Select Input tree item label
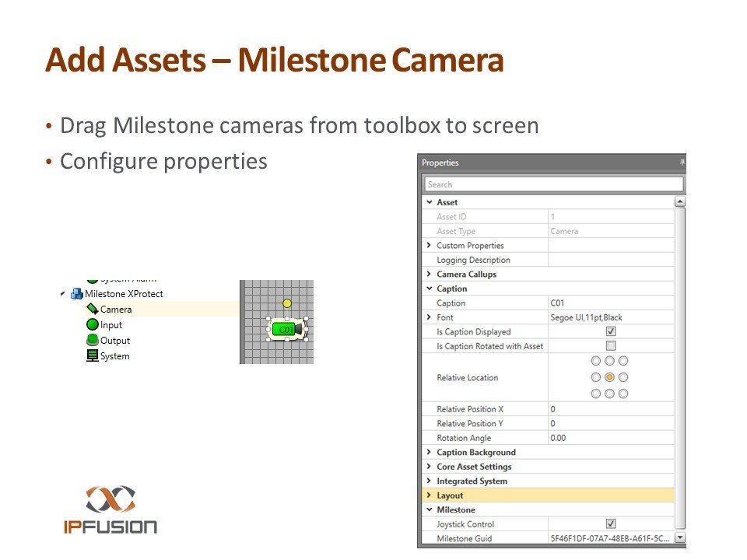This screenshot has width=747, height=560. pyautogui.click(x=111, y=325)
